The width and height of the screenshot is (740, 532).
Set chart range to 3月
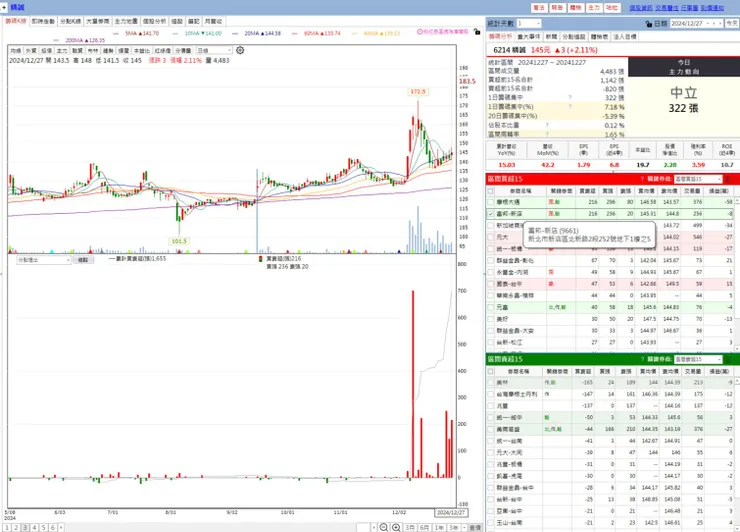[x=410, y=527]
